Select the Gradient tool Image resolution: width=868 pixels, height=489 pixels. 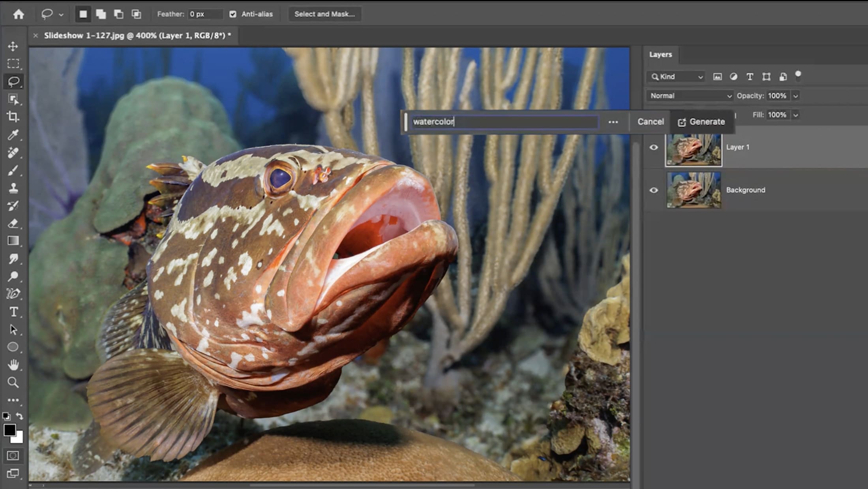[13, 241]
